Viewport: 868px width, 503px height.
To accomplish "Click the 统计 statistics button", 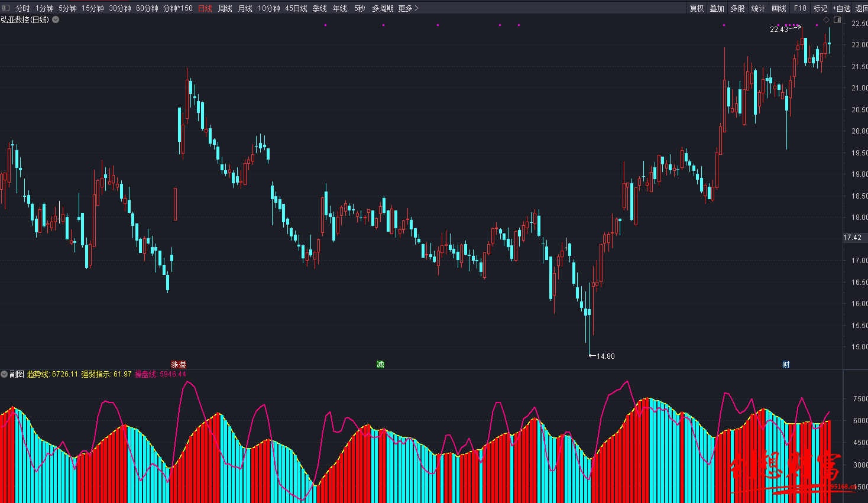I will click(758, 8).
